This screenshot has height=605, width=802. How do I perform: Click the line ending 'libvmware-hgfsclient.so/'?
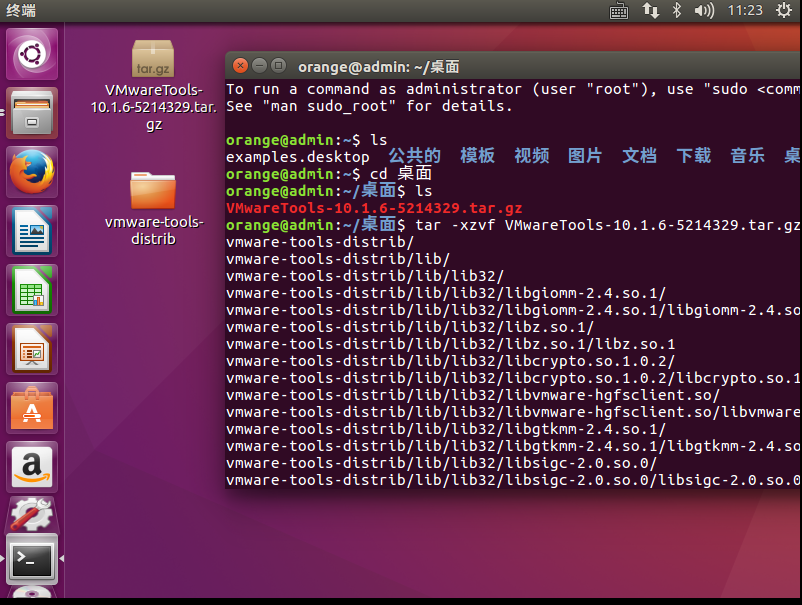473,395
